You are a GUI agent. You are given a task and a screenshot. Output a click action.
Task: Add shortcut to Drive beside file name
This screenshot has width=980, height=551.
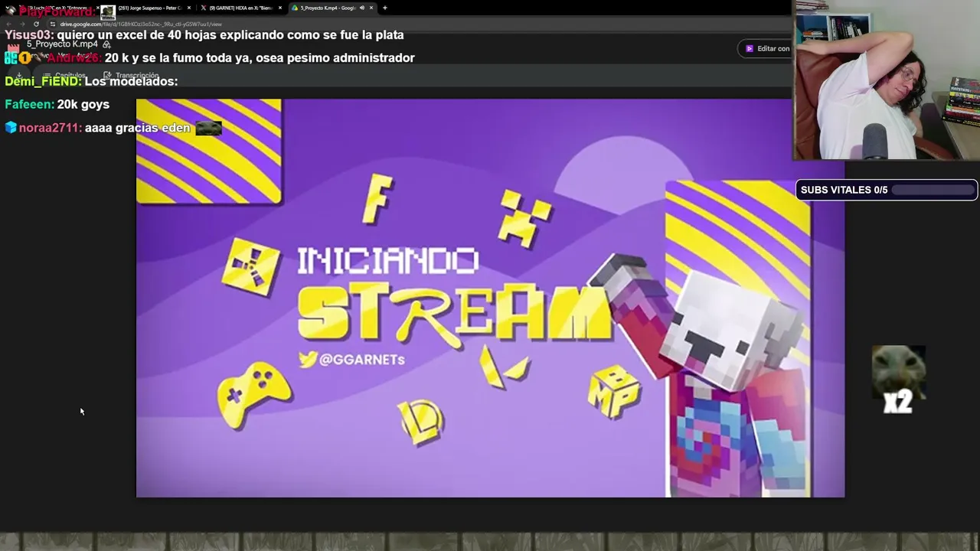(106, 44)
